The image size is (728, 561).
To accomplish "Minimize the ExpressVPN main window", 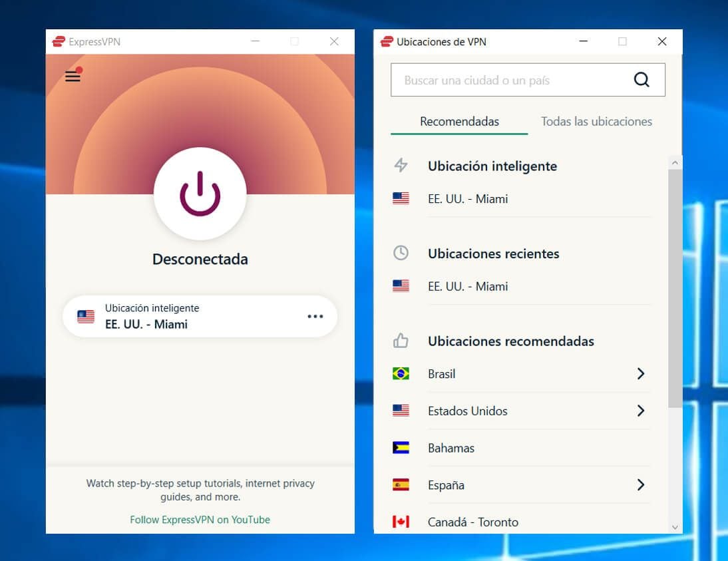I will 256,41.
